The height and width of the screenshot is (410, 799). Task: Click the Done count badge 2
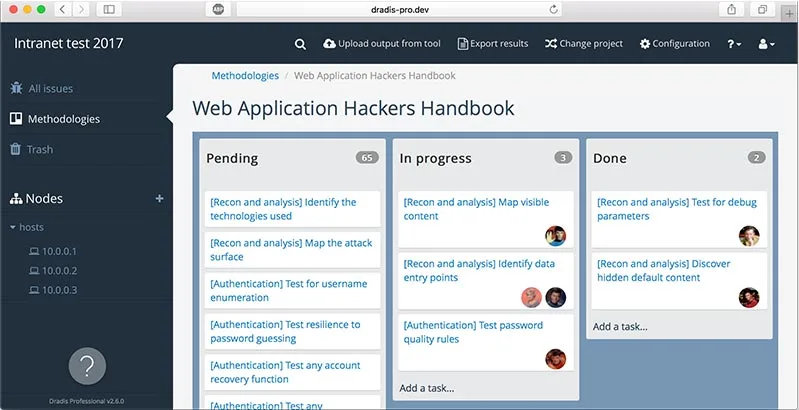coord(756,158)
